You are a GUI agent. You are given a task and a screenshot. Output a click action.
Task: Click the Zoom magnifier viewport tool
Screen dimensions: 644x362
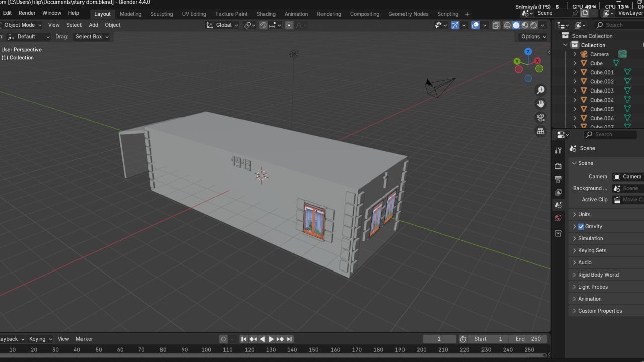coord(541,90)
